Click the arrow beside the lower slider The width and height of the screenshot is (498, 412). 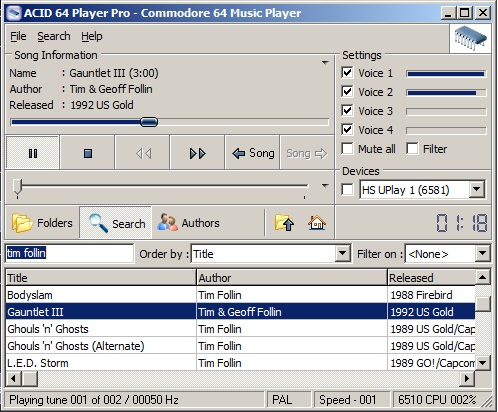coord(325,186)
